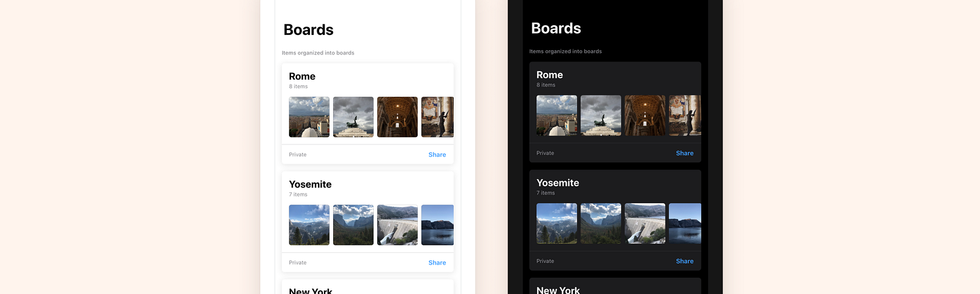Click Private label of Rome board in dark screen
This screenshot has height=294, width=980.
[x=545, y=153]
